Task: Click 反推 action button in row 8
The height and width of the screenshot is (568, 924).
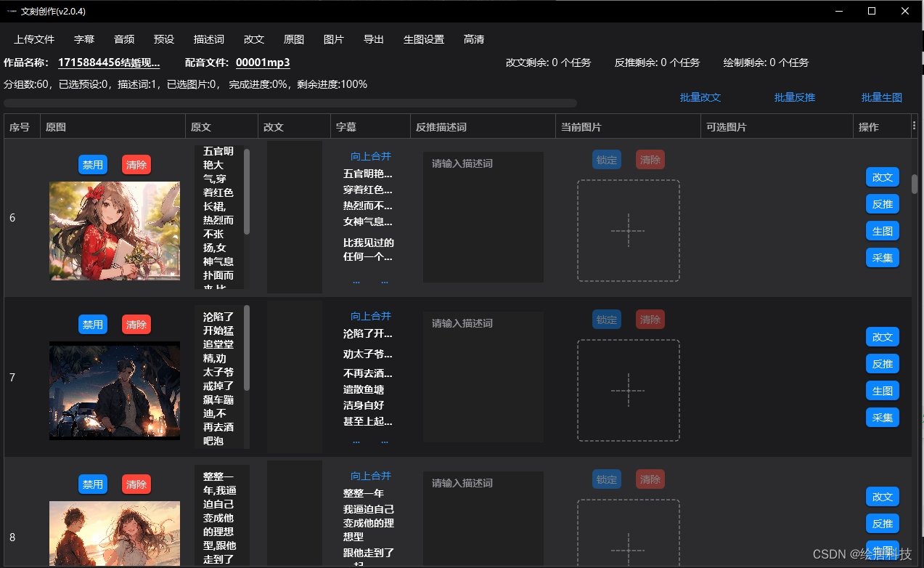Action: click(x=883, y=524)
